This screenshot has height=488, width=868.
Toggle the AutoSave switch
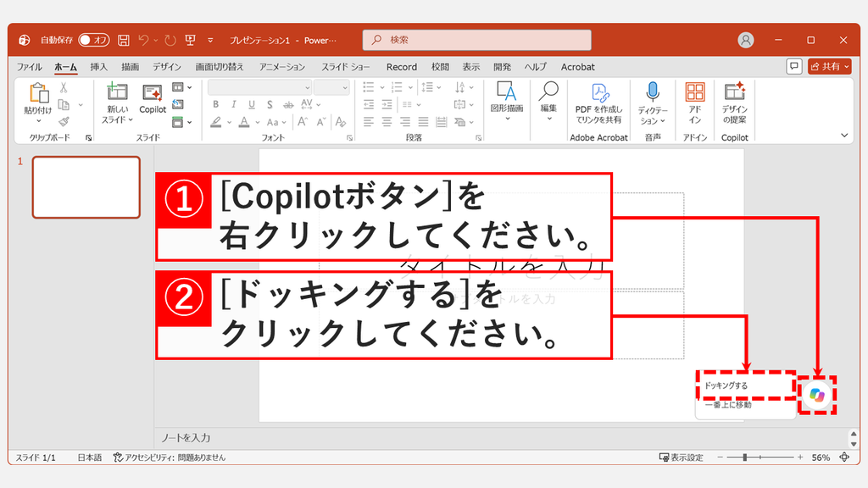tap(93, 40)
